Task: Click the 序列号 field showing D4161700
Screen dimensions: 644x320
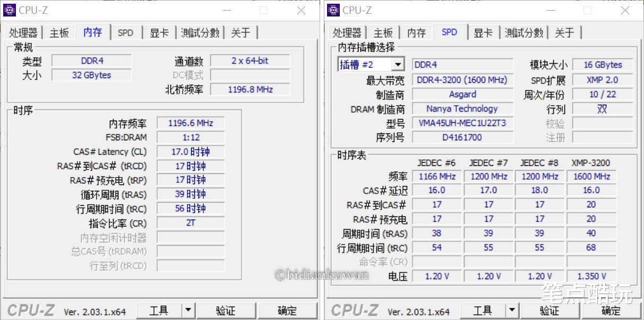Action: pyautogui.click(x=462, y=137)
